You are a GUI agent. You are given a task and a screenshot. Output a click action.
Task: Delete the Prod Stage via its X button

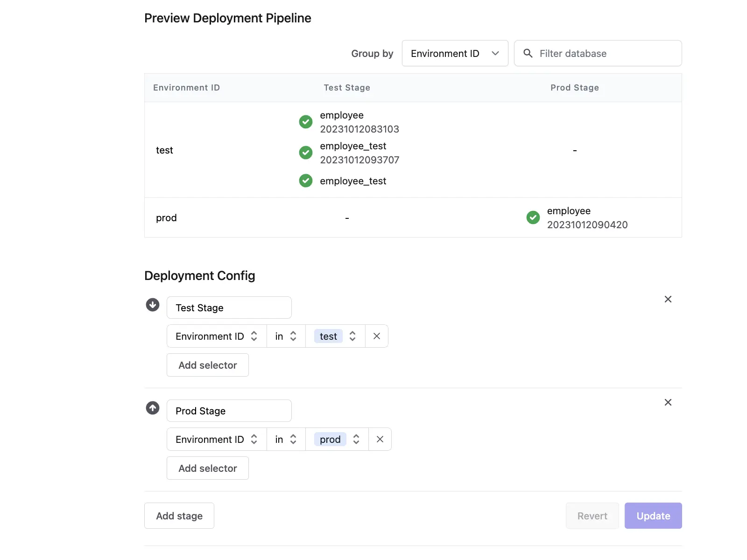(x=668, y=402)
